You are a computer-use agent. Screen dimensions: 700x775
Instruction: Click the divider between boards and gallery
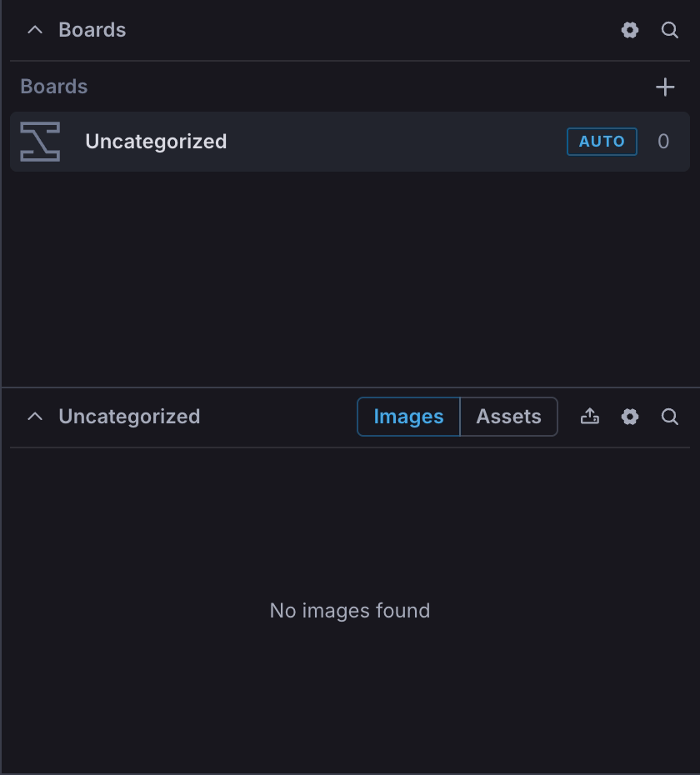coord(350,387)
